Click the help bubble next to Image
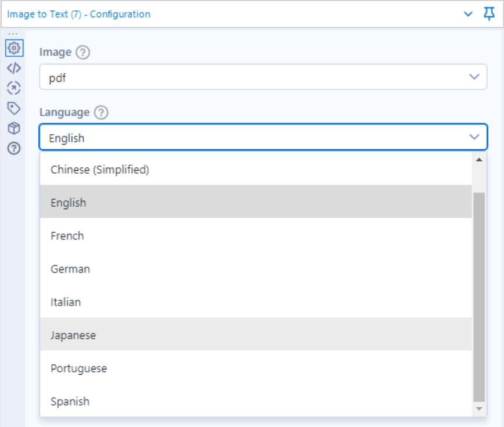The image size is (504, 427). pos(83,52)
